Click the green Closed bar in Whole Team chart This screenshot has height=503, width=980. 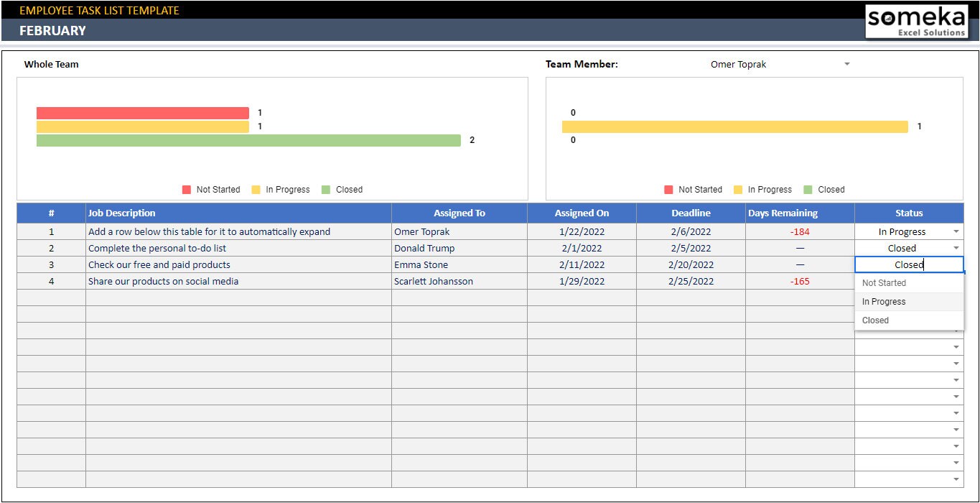pyautogui.click(x=248, y=139)
